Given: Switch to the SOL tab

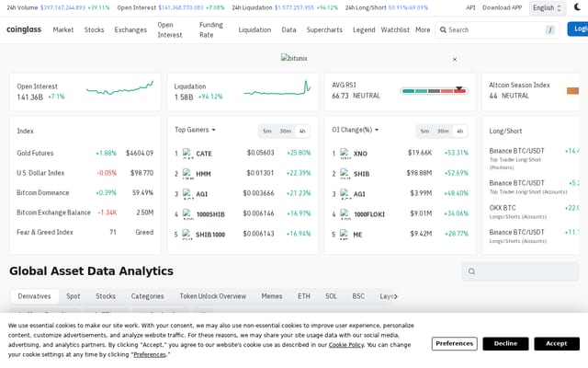Looking at the screenshot, I should pyautogui.click(x=331, y=296).
